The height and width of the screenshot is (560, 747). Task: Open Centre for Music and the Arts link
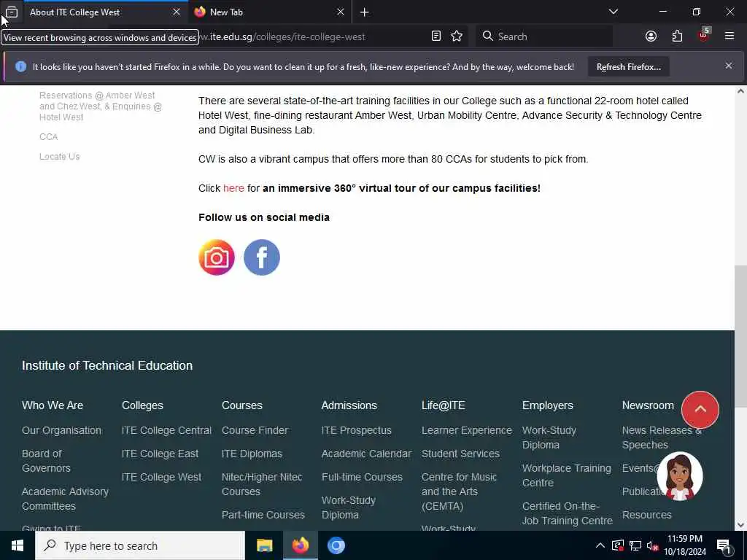[460, 491]
